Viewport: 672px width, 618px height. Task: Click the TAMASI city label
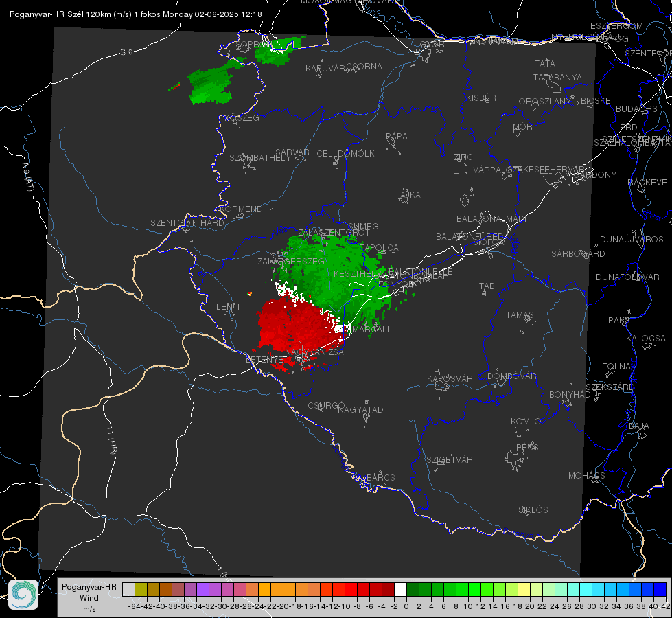coord(521,314)
